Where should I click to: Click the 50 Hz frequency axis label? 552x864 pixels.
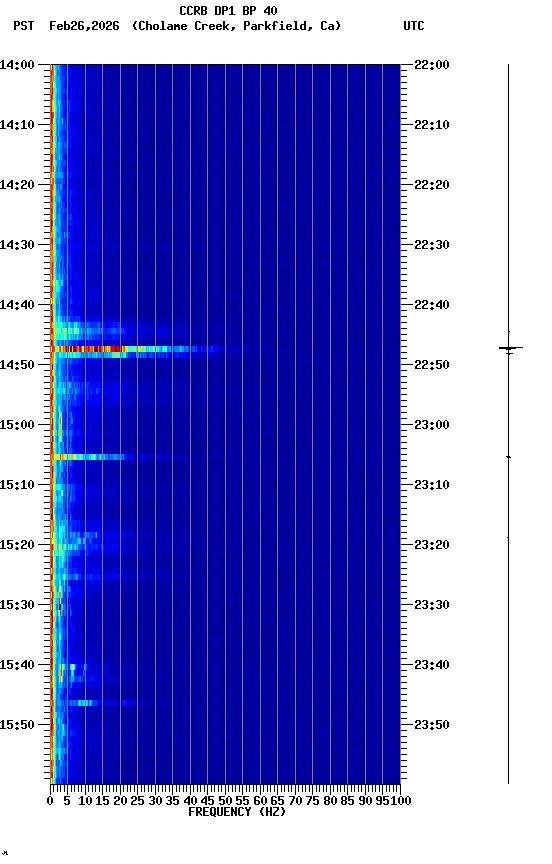click(x=225, y=801)
